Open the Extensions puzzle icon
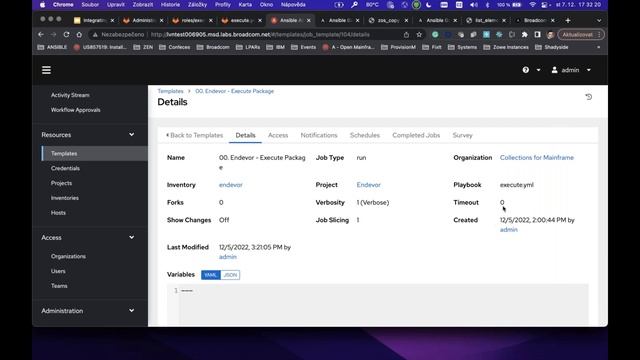Screen dimensions: 640x360 (x=524, y=35)
